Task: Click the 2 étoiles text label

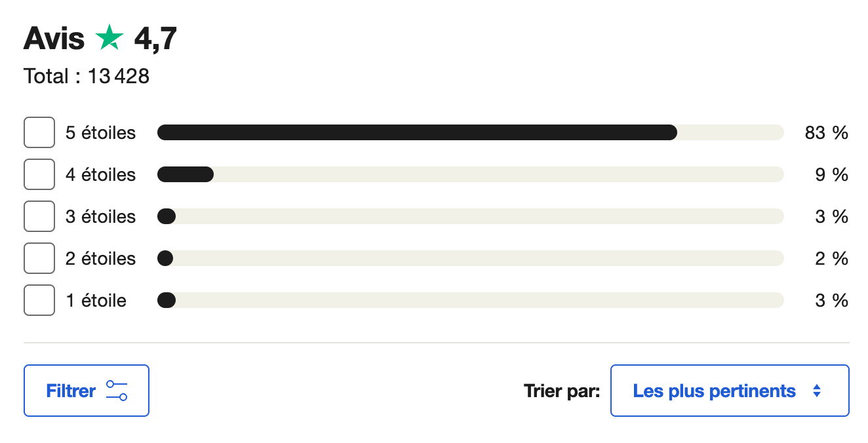Action: pos(100,259)
